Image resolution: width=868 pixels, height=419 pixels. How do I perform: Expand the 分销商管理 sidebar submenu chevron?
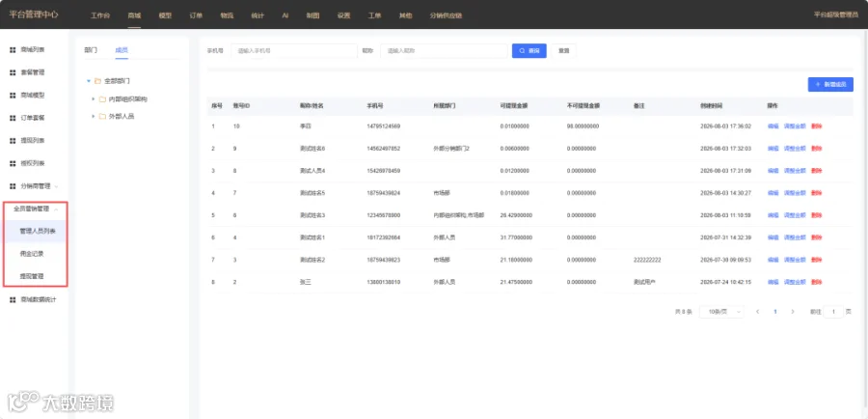click(56, 186)
